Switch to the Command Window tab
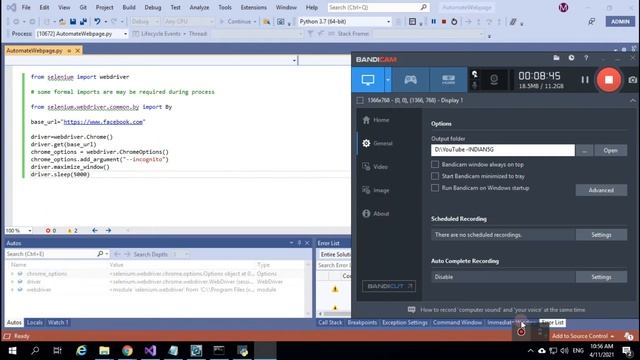The height and width of the screenshot is (360, 640). click(457, 322)
